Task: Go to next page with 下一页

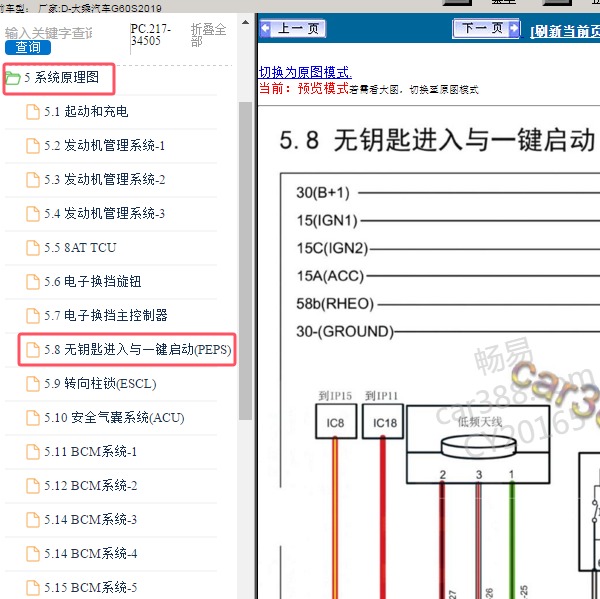Action: 486,28
